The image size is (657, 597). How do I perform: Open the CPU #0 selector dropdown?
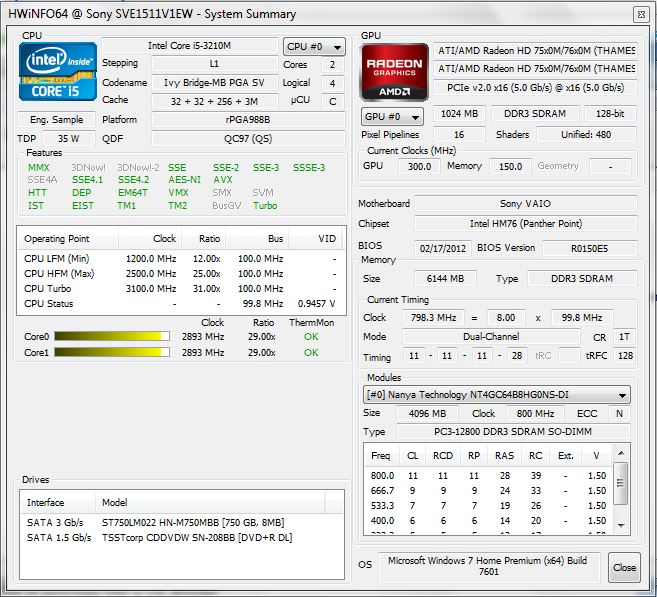[314, 47]
